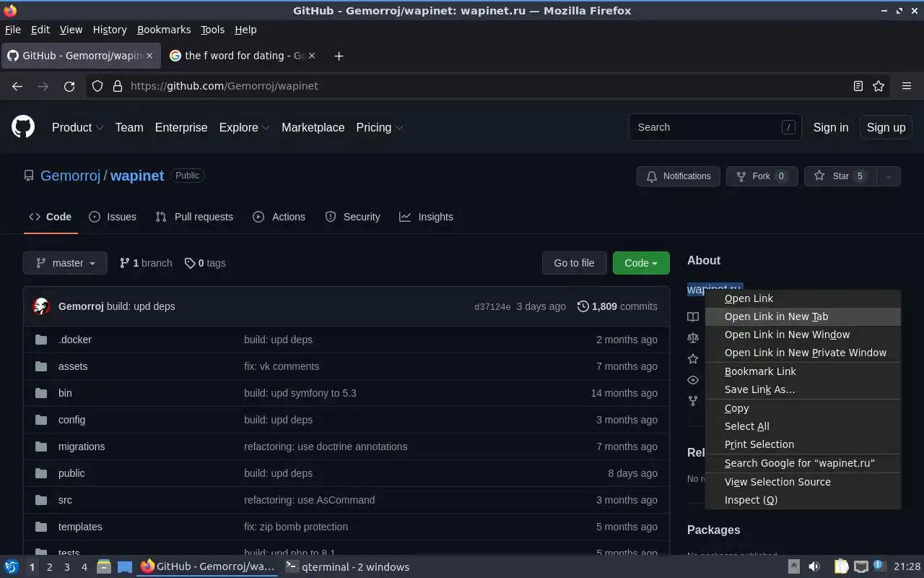Viewport: 924px width, 578px height.
Task: Open qterminal windows from the taskbar
Action: coord(348,567)
